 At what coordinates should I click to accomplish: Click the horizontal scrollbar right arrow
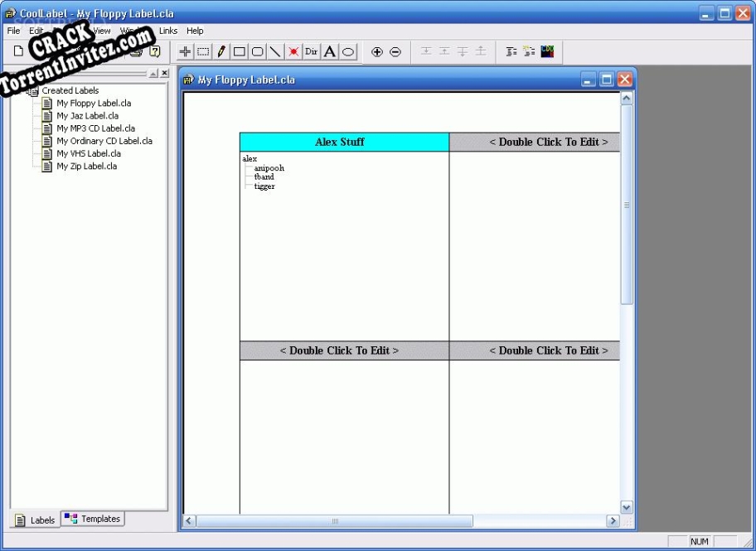(x=613, y=521)
